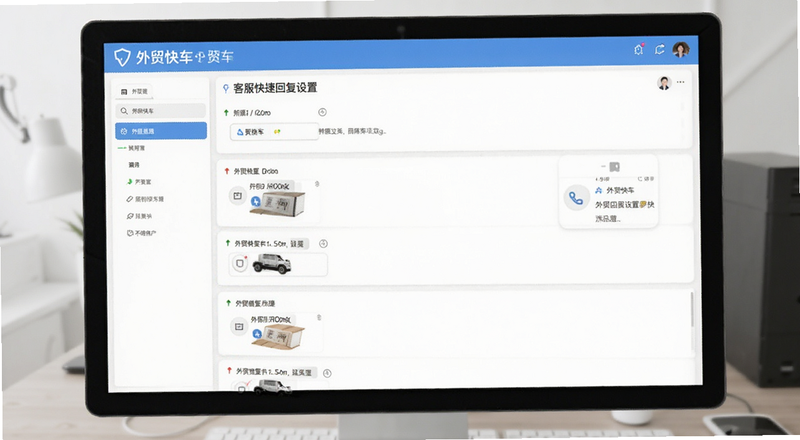The image size is (800, 440).
Task: Expand the sidebar group with the green dash
Action: coord(131,148)
